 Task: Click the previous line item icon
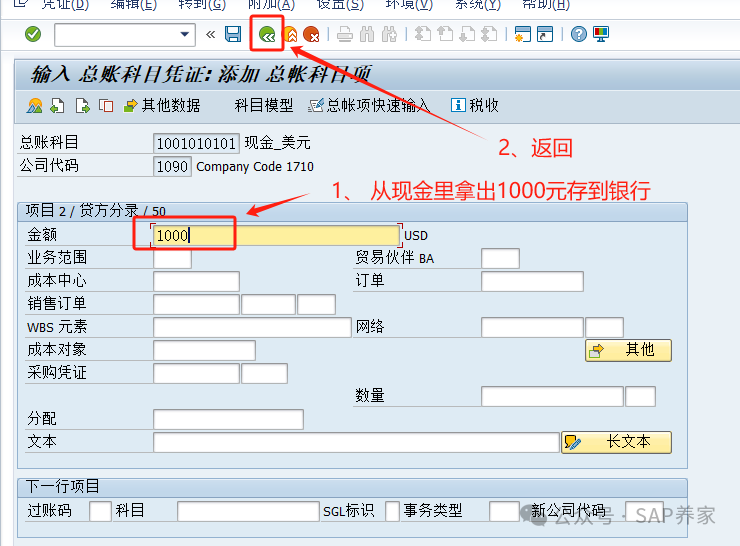pos(57,105)
